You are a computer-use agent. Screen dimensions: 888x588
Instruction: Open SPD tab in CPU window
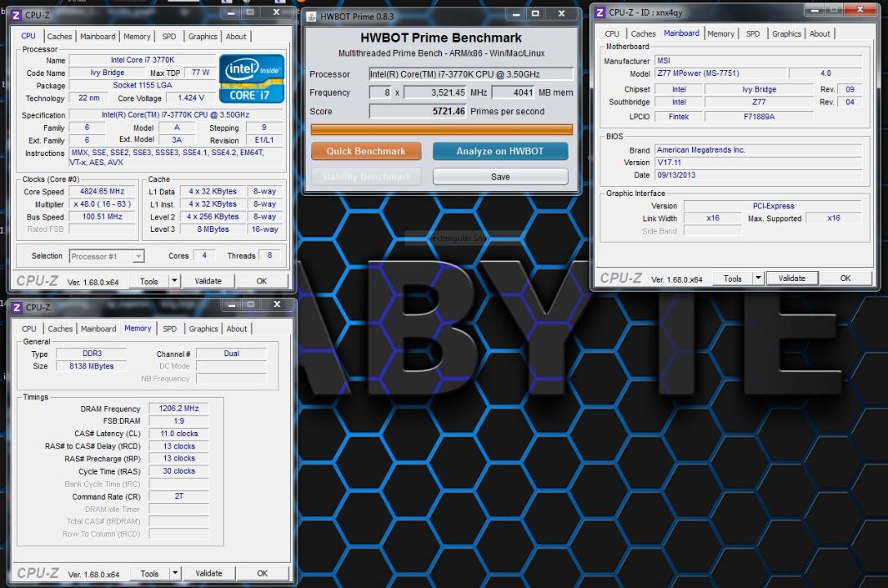[x=169, y=36]
